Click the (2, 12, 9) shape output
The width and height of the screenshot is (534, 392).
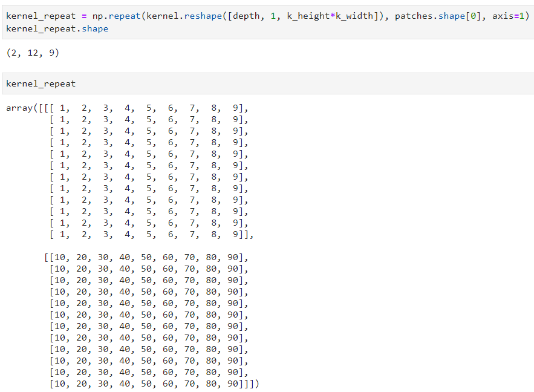coord(33,53)
